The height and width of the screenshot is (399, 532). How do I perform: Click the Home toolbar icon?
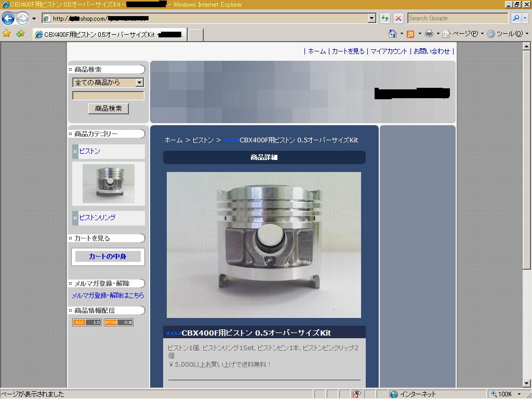[x=393, y=34]
